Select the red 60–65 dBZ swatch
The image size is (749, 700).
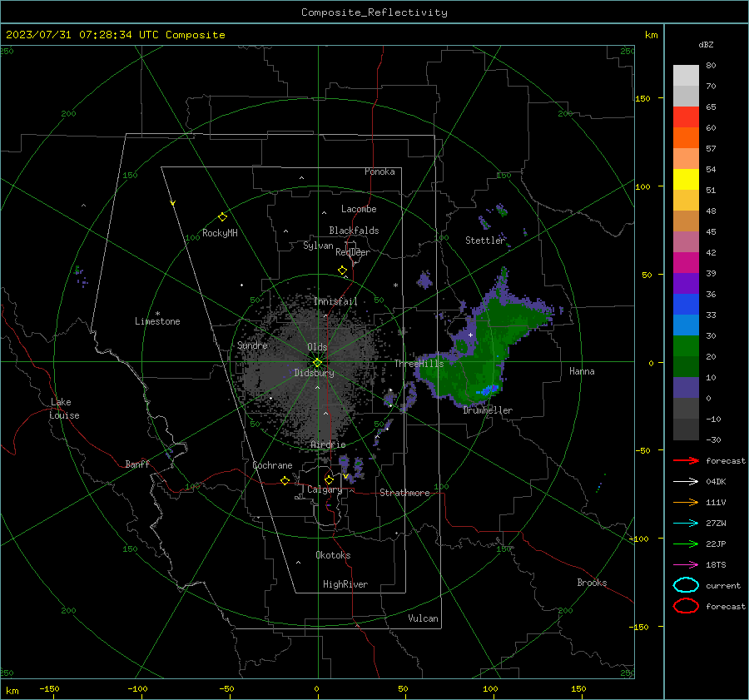686,117
